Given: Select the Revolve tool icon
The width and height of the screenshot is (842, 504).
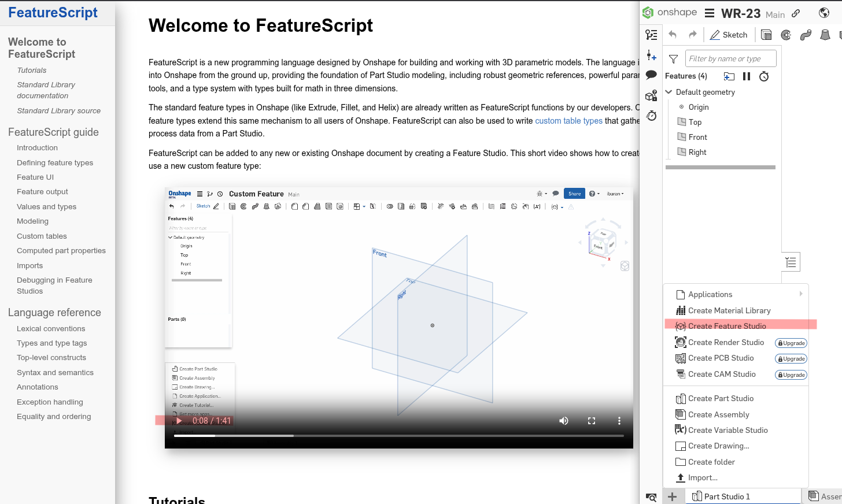Looking at the screenshot, I should click(786, 35).
